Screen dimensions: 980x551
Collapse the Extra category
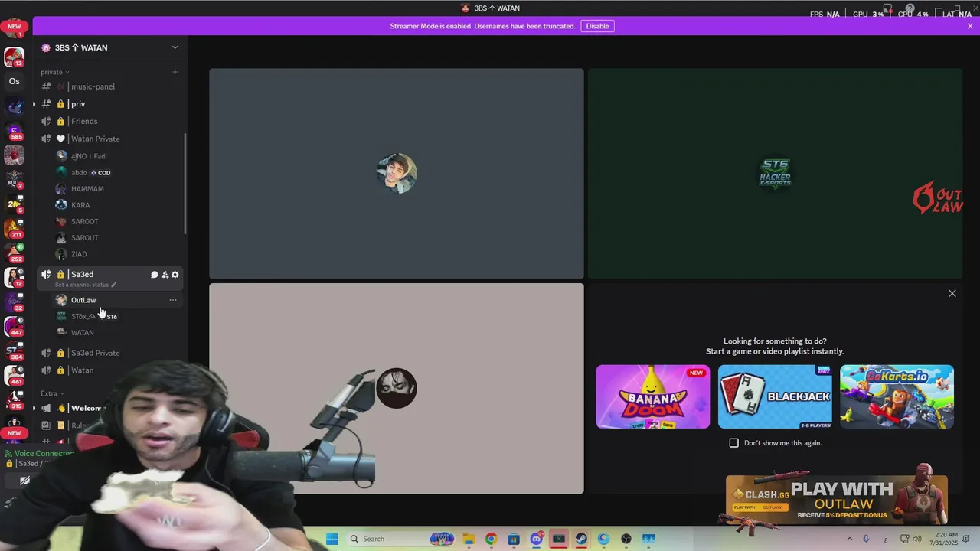(x=51, y=393)
